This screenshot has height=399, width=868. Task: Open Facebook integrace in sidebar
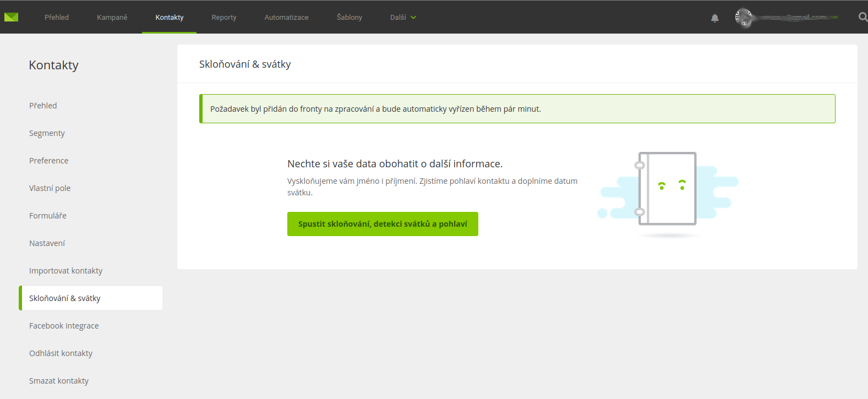coord(64,326)
